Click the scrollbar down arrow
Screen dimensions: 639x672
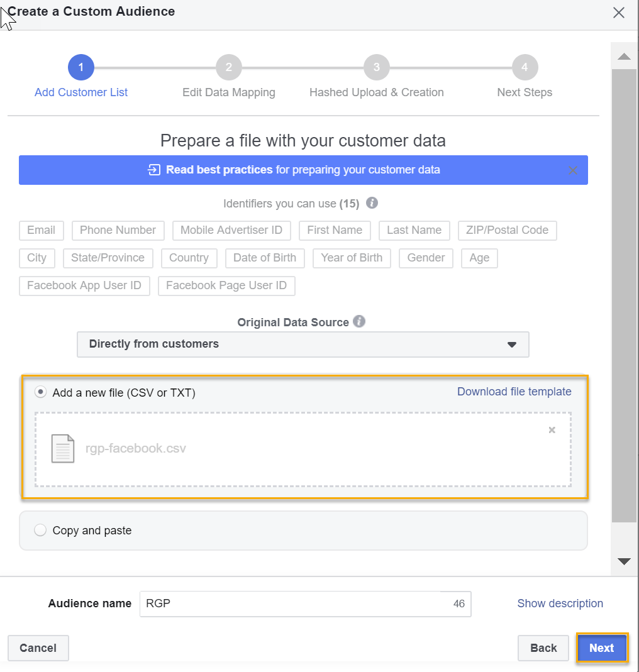[624, 561]
